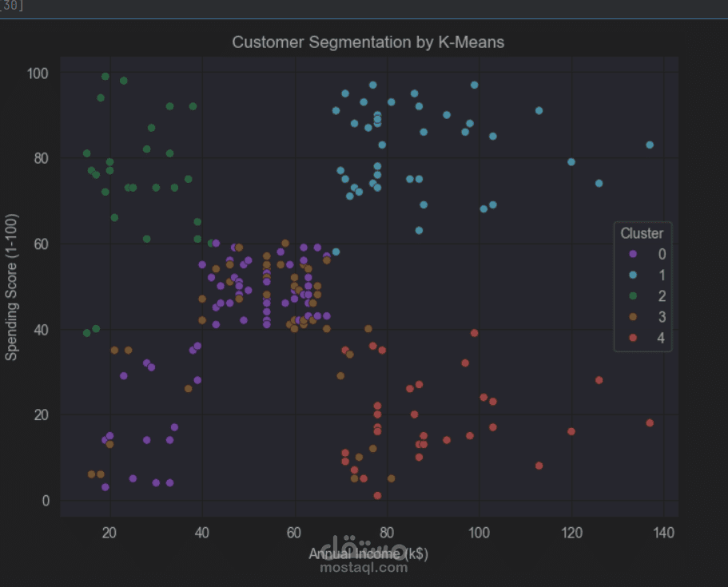Click the Annual Income axis label
The height and width of the screenshot is (587, 728).
click(368, 553)
